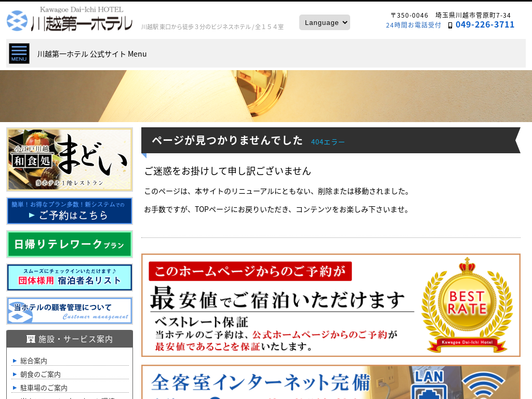Open the 朝食のご案内 sidebar link
532x399 pixels.
[41, 375]
